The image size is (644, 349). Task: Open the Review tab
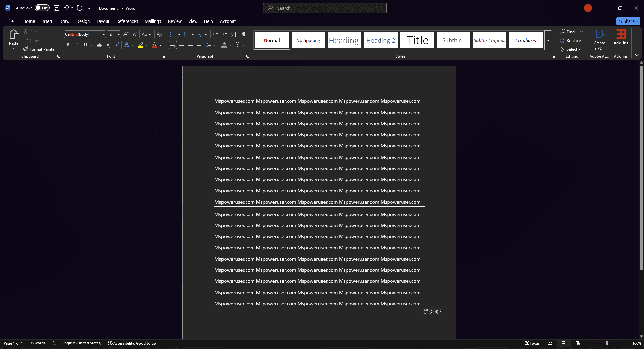(175, 21)
